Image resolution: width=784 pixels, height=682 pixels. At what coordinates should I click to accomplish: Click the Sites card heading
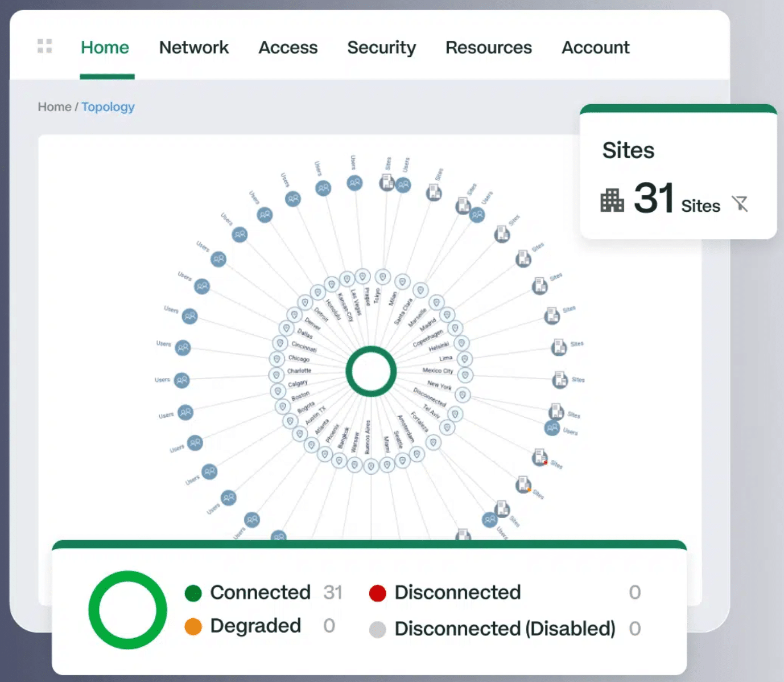[x=629, y=150]
